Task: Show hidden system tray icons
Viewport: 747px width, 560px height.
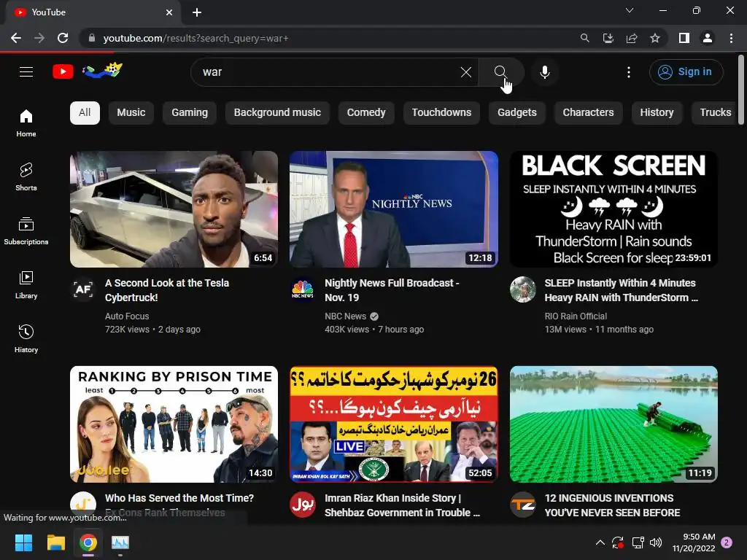Action: (600, 542)
